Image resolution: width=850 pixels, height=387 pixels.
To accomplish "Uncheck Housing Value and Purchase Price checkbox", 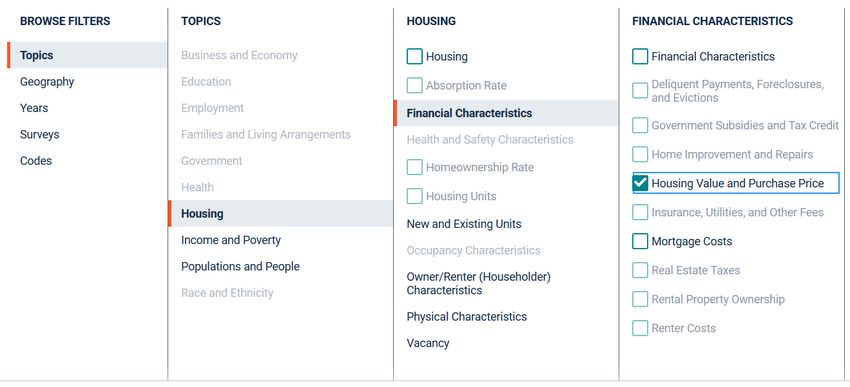I will tap(640, 183).
